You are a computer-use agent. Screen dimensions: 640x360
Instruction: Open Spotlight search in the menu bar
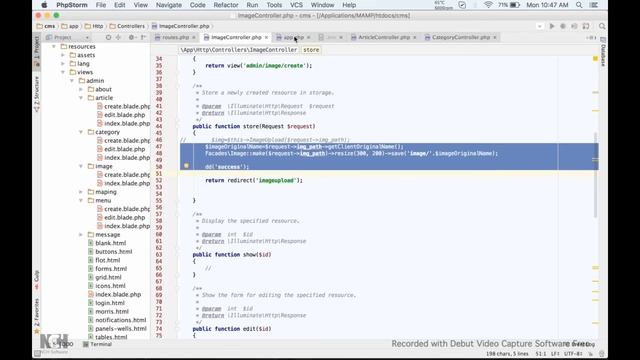579,5
